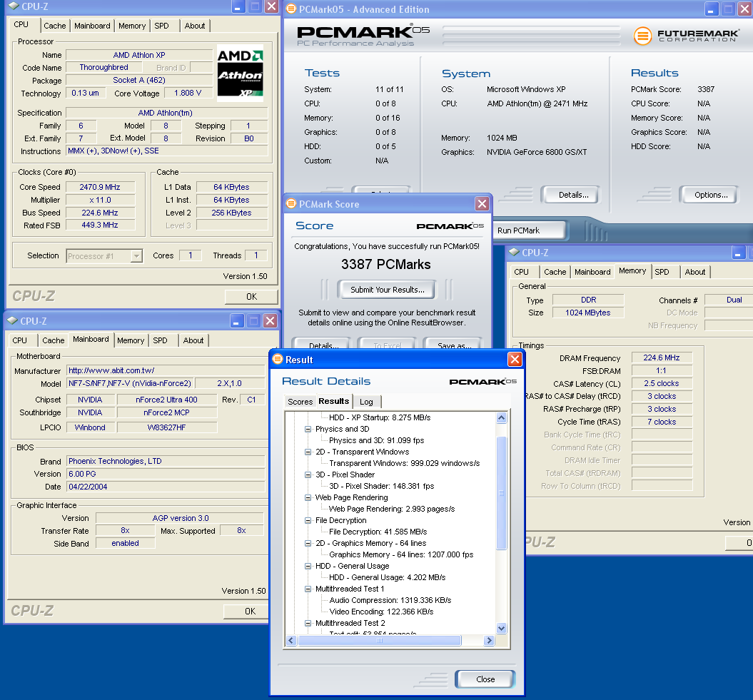Click scroll up arrow in results list

point(501,417)
